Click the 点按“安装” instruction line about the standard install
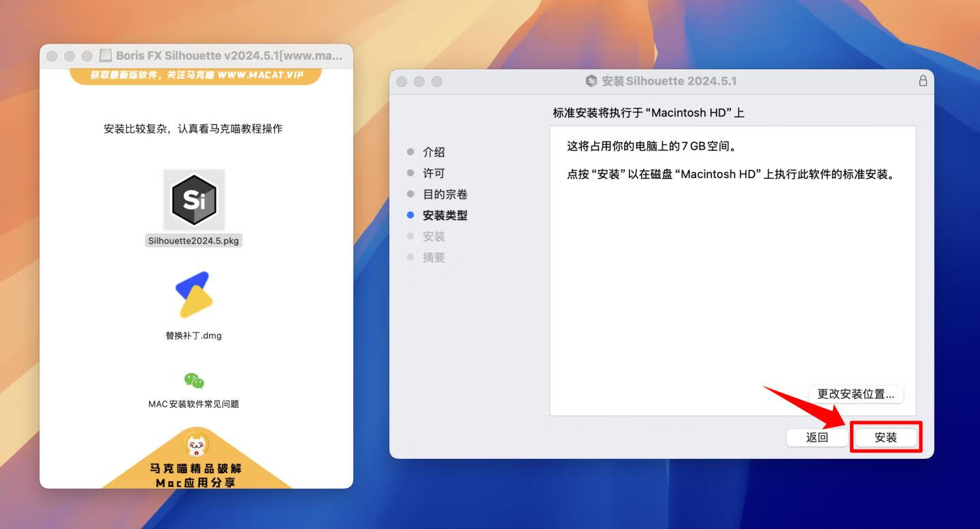 coord(732,174)
